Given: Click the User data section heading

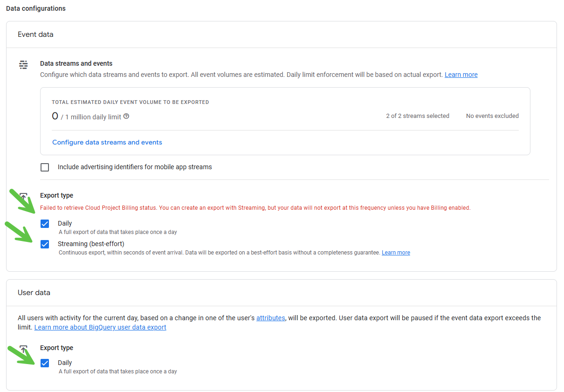Looking at the screenshot, I should tap(34, 293).
